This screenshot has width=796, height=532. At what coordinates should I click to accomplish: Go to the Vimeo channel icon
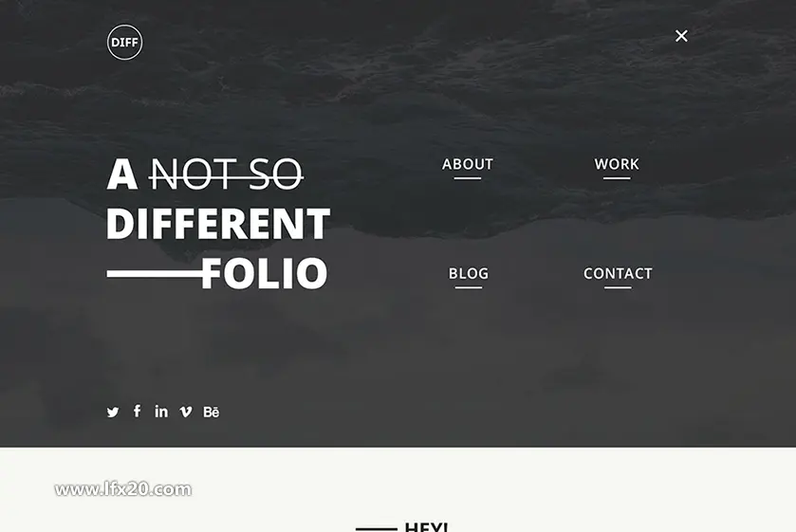[186, 412]
